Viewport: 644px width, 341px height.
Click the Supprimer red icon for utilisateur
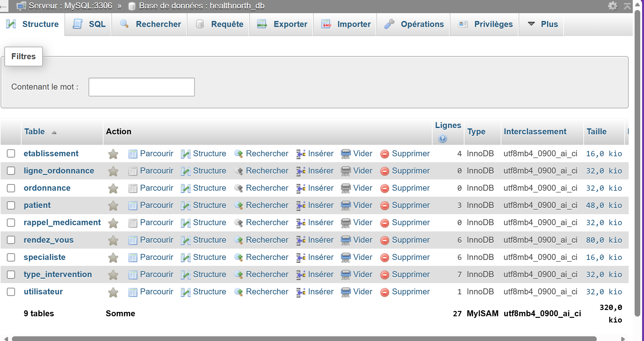pos(384,292)
